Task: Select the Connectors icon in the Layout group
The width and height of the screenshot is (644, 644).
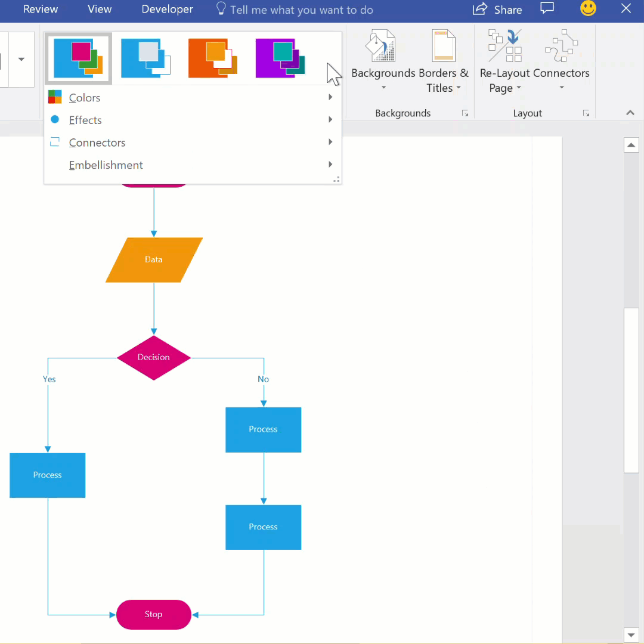Action: [561, 45]
